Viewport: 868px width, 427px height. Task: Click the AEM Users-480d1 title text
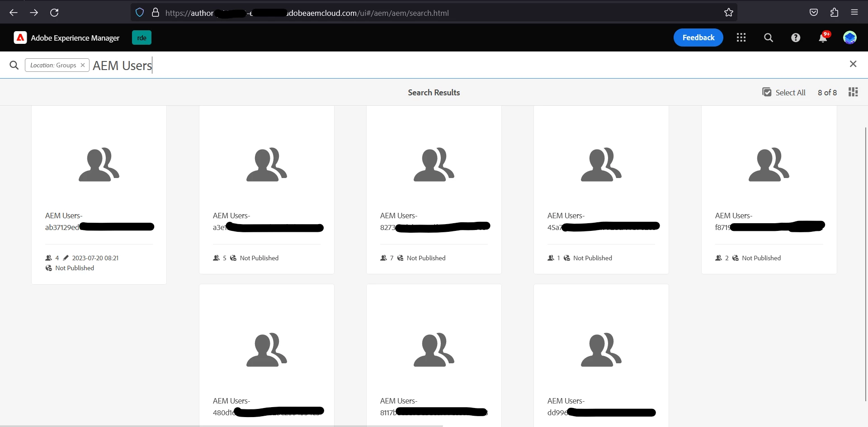268,407
